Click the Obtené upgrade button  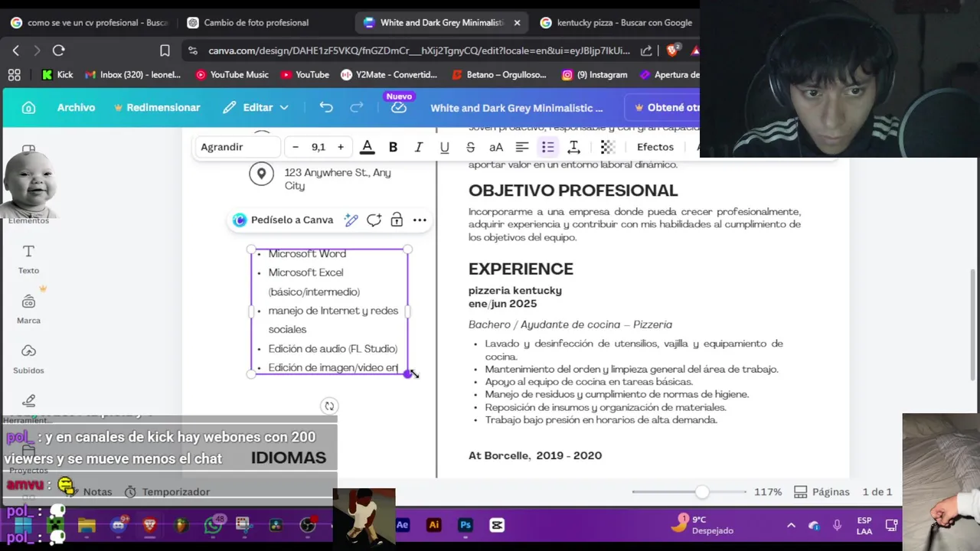tap(663, 108)
